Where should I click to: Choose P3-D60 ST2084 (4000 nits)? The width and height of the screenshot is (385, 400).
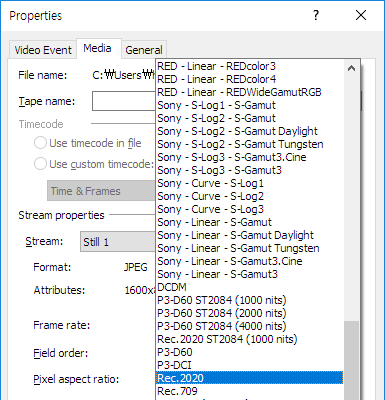tap(249, 326)
